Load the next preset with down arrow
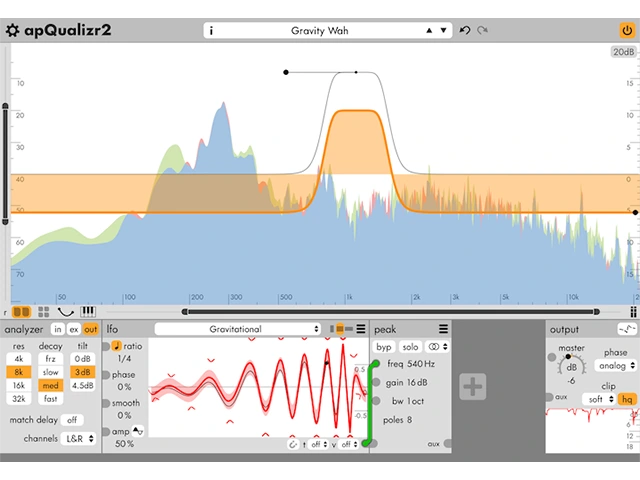Image resolution: width=640 pixels, height=480 pixels. pos(443,31)
